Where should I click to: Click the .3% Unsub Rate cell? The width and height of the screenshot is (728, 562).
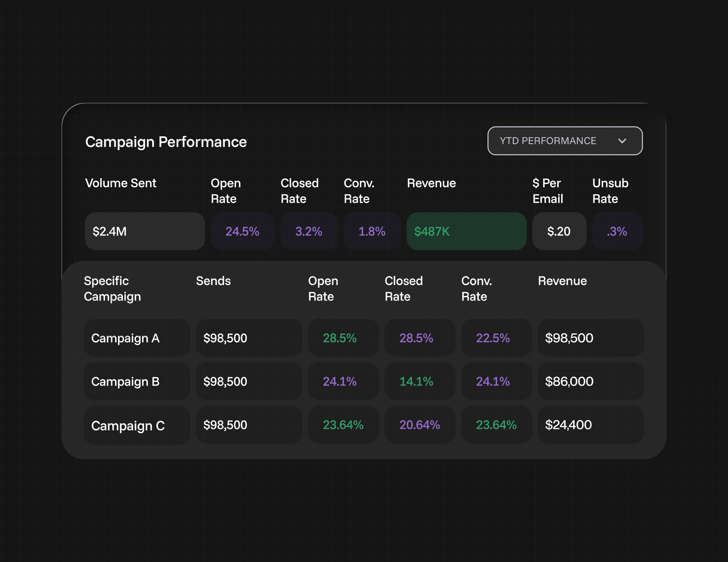click(617, 231)
